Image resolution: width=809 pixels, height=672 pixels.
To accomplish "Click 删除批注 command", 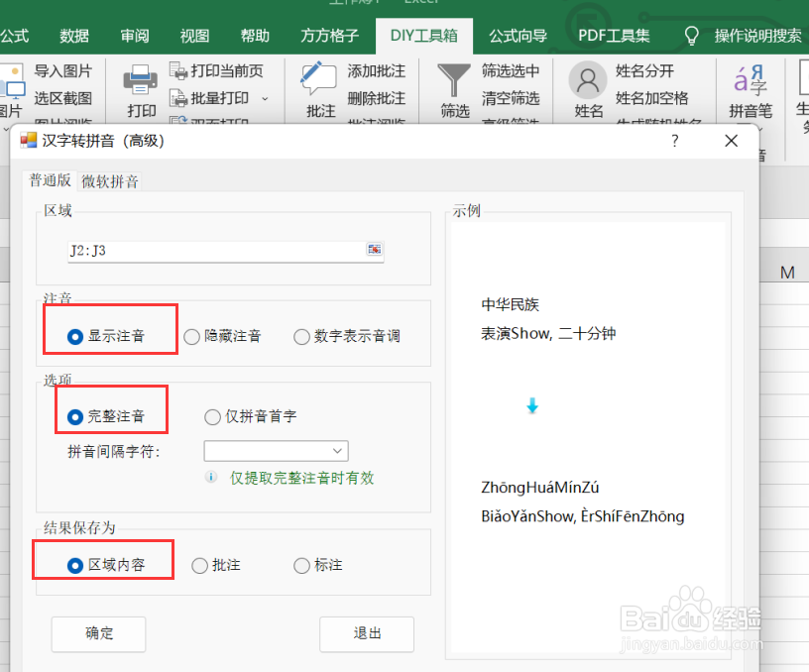I will 377,98.
